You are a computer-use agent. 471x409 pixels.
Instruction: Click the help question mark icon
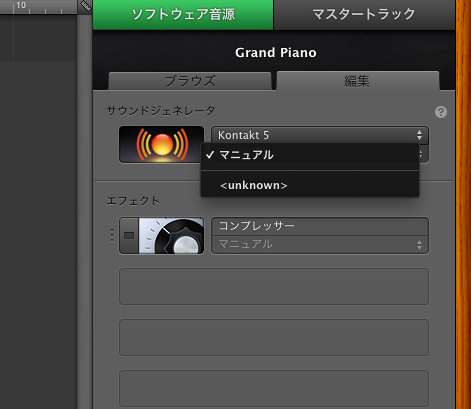click(441, 112)
